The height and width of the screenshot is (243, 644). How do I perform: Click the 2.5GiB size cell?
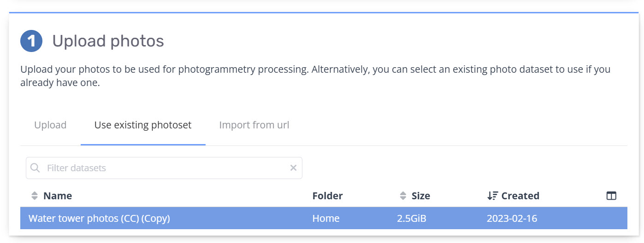click(x=412, y=219)
